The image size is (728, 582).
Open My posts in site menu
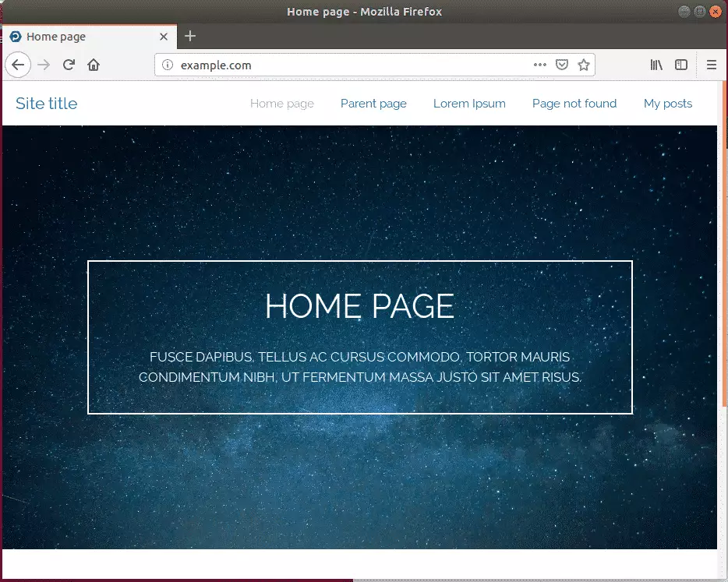click(668, 104)
